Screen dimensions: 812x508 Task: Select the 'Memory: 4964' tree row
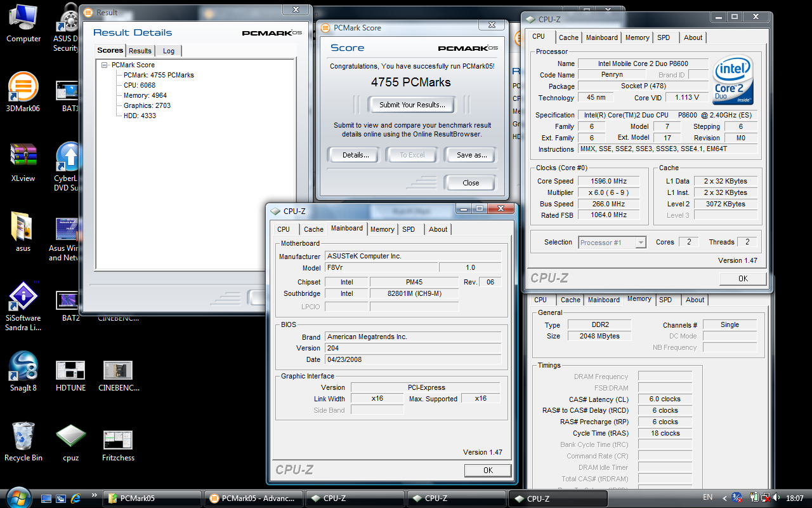(x=145, y=95)
